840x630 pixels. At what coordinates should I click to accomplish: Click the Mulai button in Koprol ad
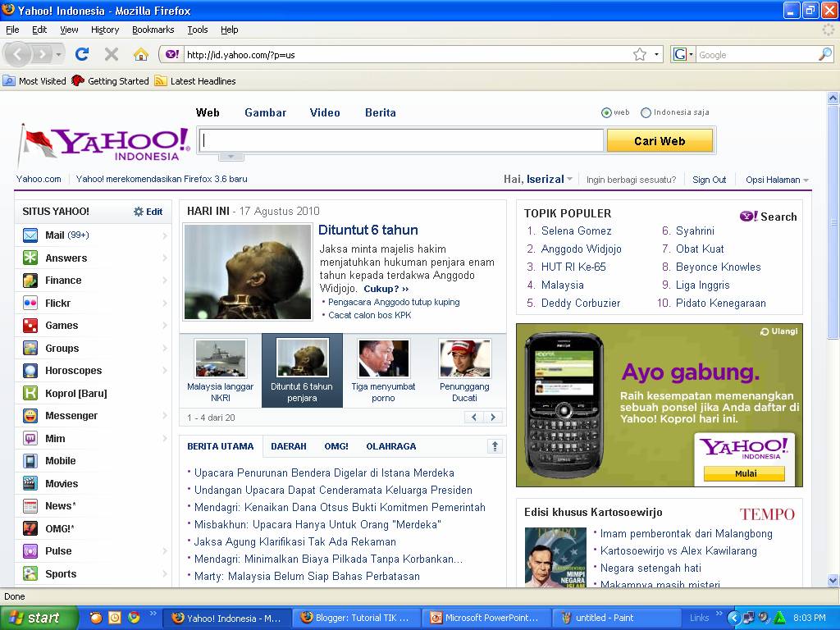[744, 473]
